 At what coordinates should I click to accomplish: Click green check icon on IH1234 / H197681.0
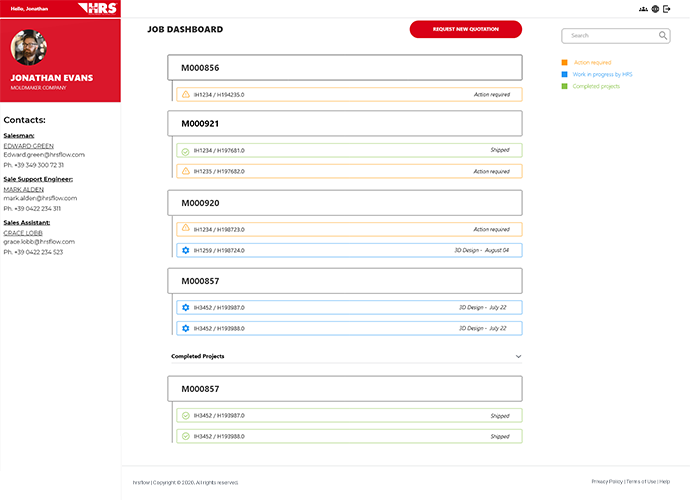(185, 150)
